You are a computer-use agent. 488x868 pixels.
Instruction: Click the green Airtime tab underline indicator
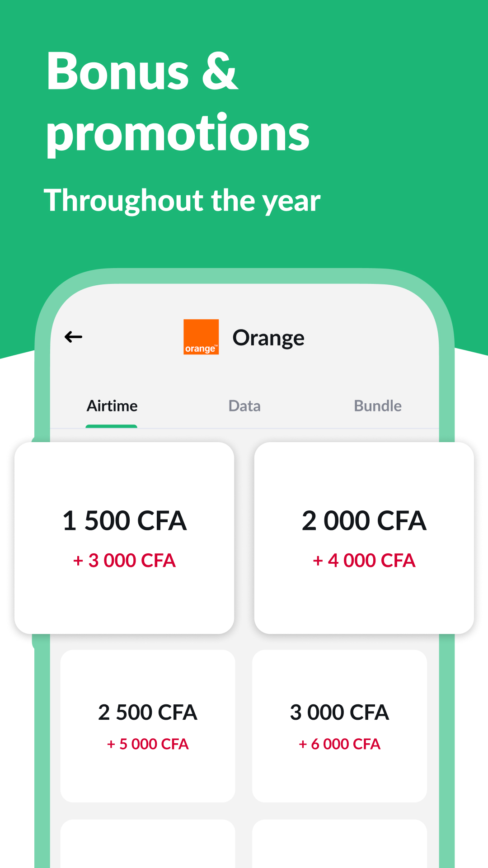111,426
